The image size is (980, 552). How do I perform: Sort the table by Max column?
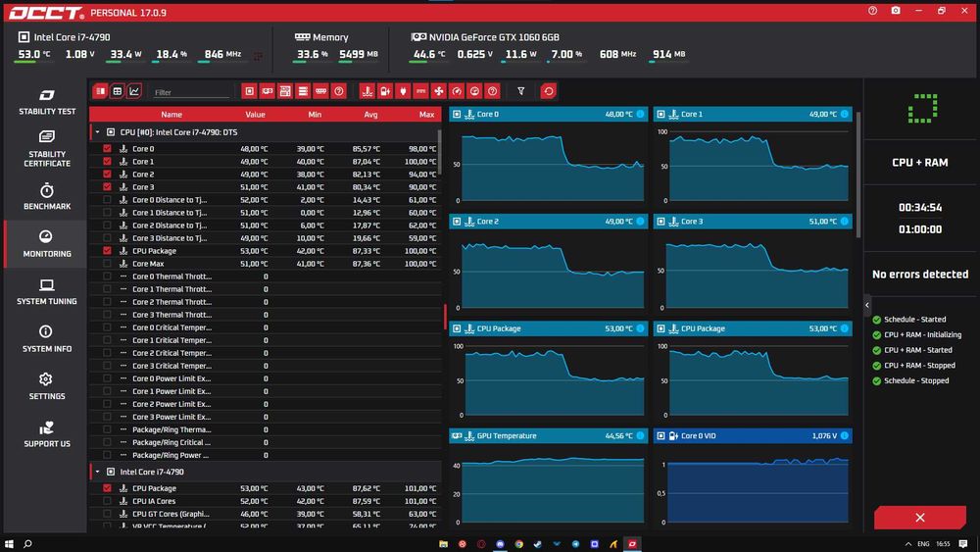coord(427,115)
